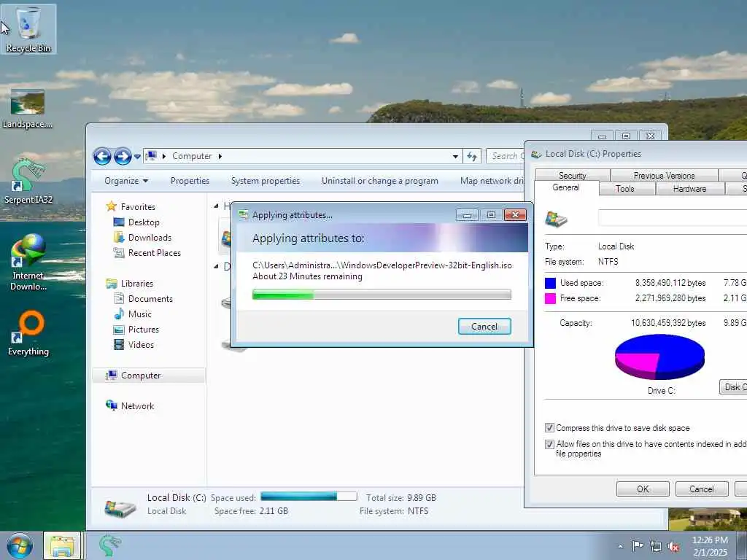This screenshot has height=560, width=747.
Task: Click the Action Center flag icon
Action: 638,546
